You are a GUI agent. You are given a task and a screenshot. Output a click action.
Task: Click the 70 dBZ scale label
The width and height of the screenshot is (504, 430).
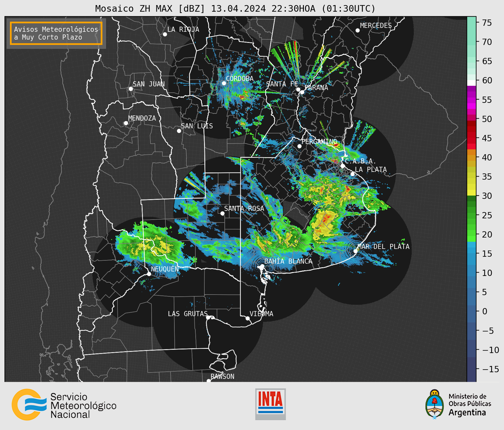(x=487, y=42)
